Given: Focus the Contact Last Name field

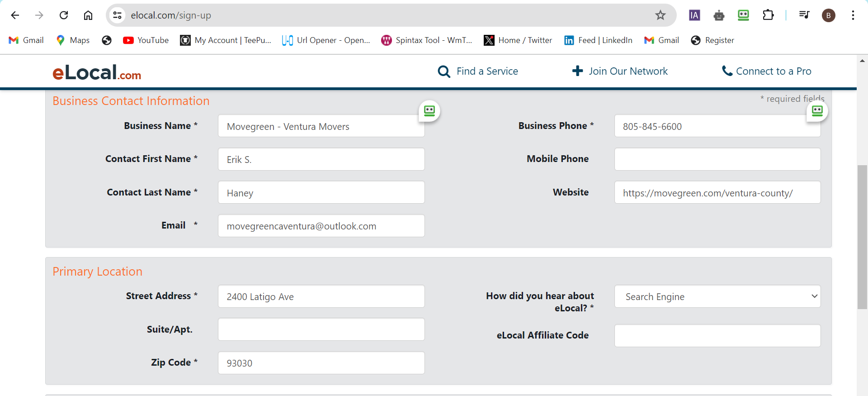Looking at the screenshot, I should 321,192.
